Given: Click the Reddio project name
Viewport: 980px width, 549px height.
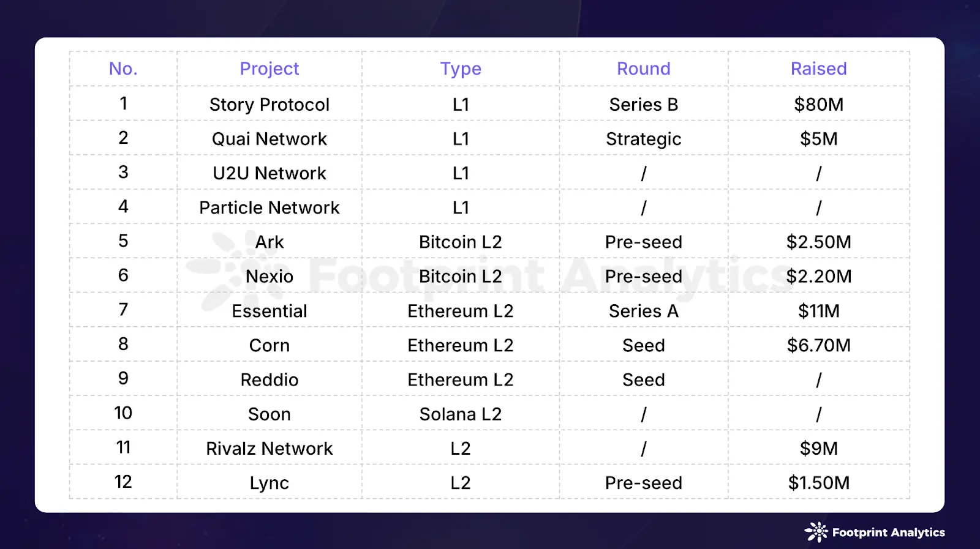Looking at the screenshot, I should tap(269, 379).
